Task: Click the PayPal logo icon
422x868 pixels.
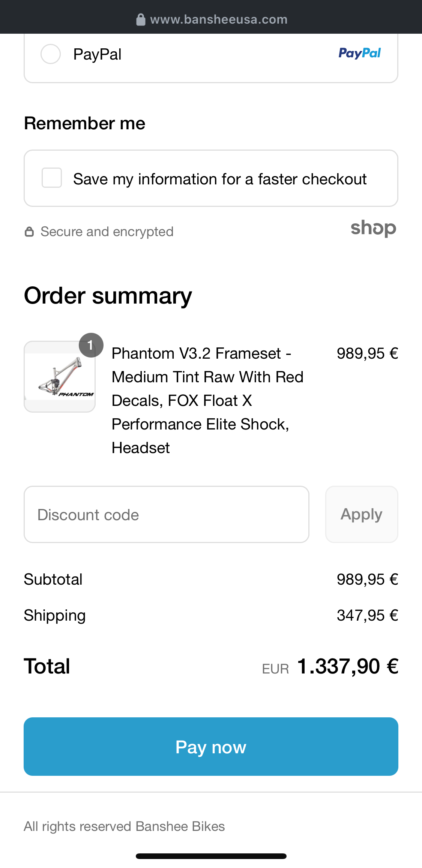Action: point(359,53)
